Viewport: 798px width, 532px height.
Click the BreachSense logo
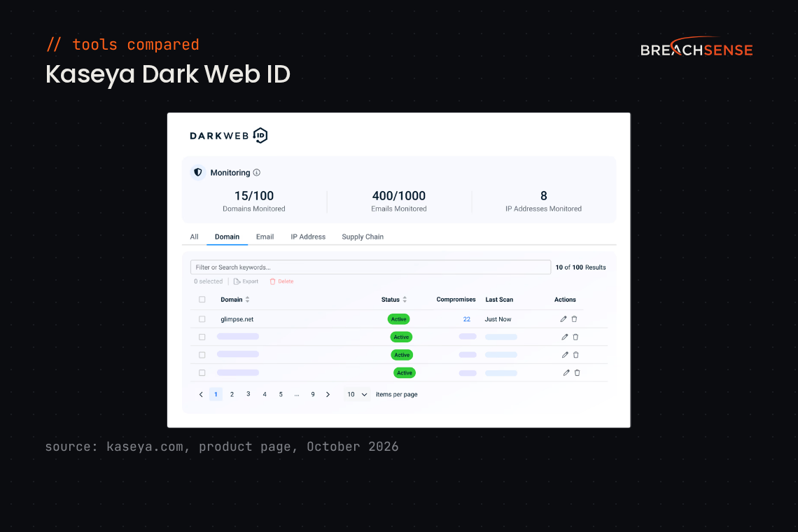[x=696, y=47]
